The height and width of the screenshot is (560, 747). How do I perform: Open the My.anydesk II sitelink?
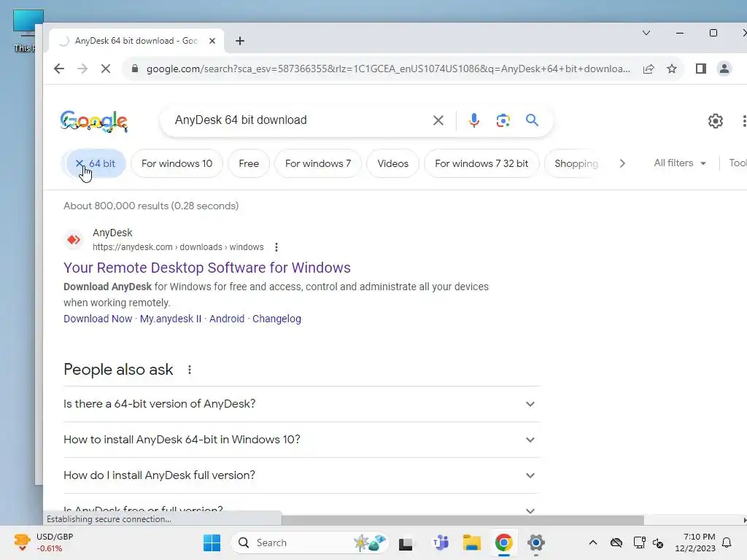(171, 319)
